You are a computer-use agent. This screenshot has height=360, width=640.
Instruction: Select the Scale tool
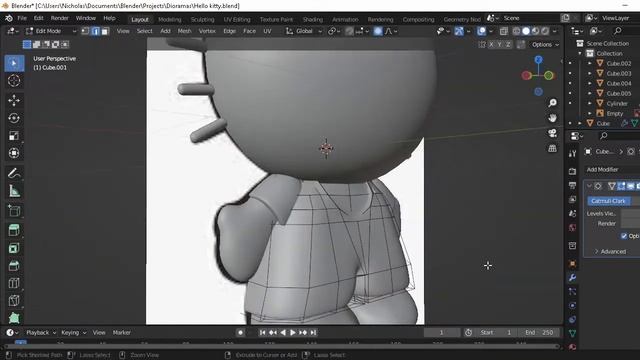pos(14,136)
